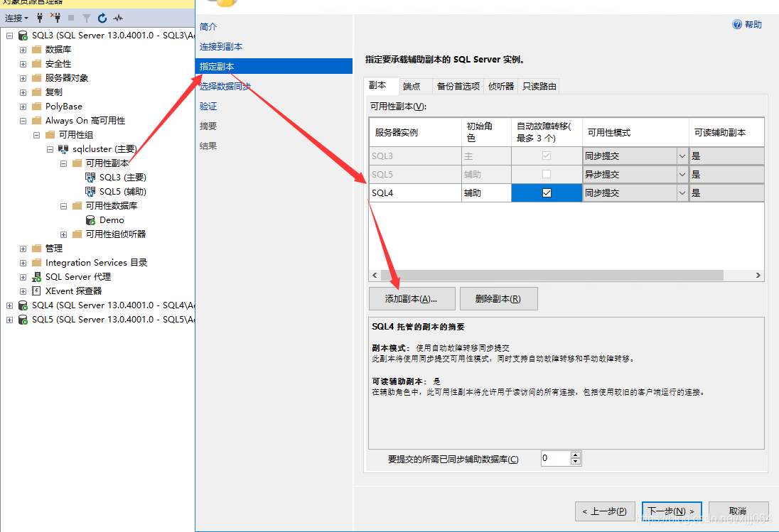Image resolution: width=779 pixels, height=532 pixels.
Task: Expand the 可用性组侦听器 node
Action: (63, 234)
